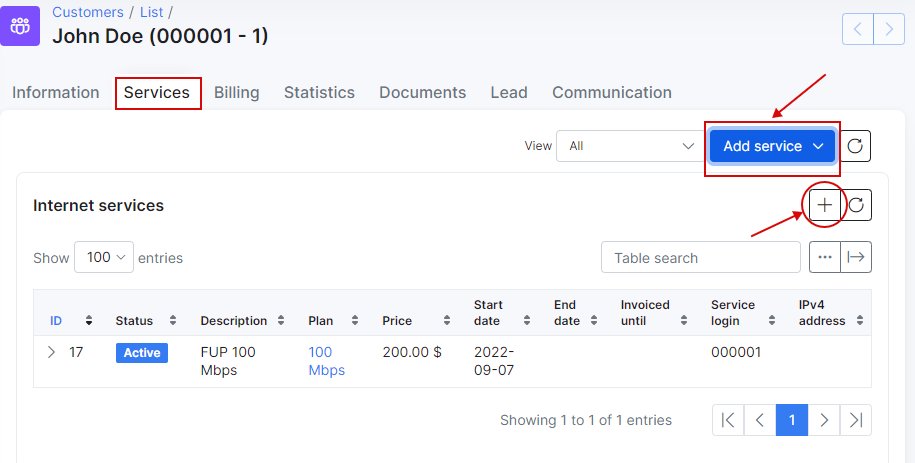This screenshot has height=463, width=915.
Task: Expand service row 17 details
Action: (51, 352)
